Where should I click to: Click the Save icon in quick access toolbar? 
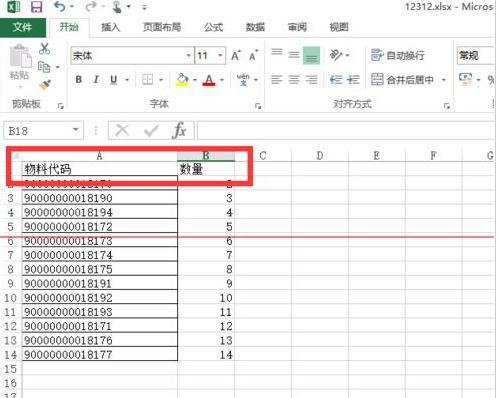tap(36, 7)
